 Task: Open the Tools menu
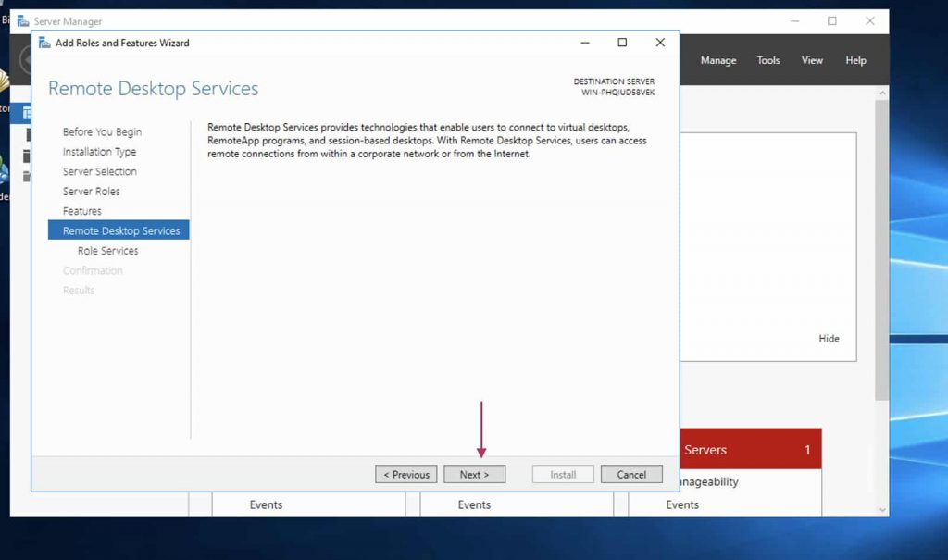(x=768, y=60)
